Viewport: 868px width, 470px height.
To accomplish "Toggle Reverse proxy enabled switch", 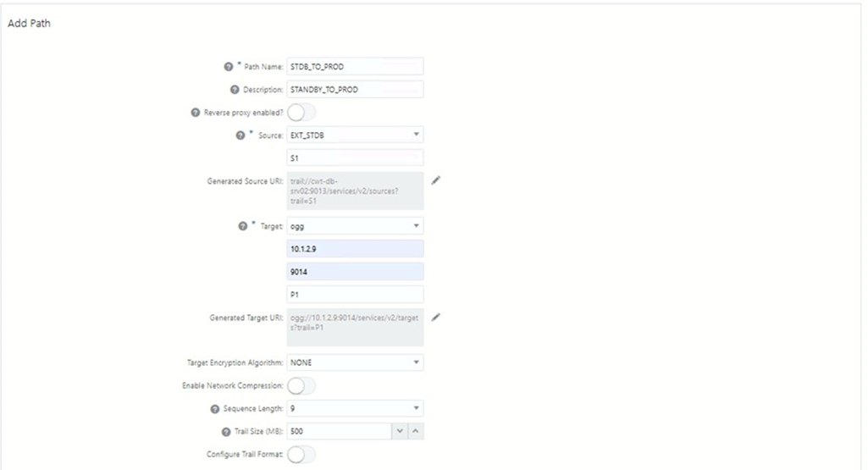I will point(301,113).
